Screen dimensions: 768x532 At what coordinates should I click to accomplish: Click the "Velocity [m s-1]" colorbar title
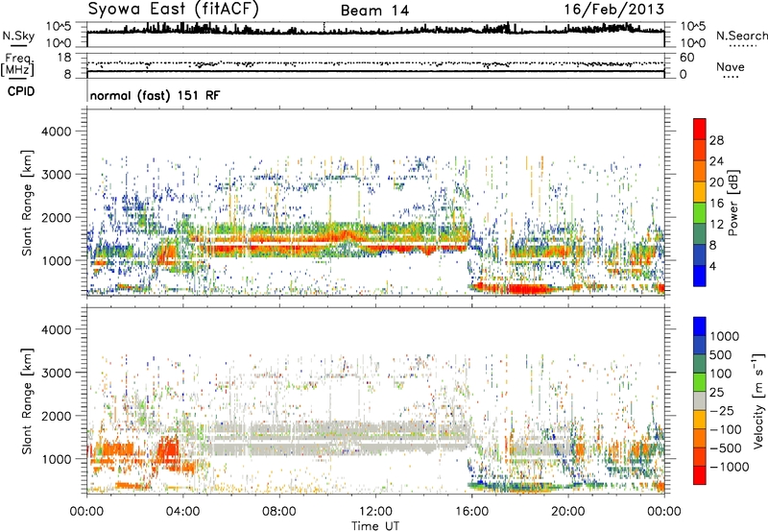(758, 400)
